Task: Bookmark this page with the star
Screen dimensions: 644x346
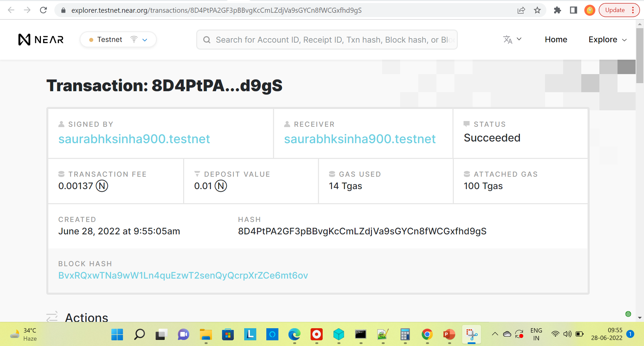Action: 537,10
